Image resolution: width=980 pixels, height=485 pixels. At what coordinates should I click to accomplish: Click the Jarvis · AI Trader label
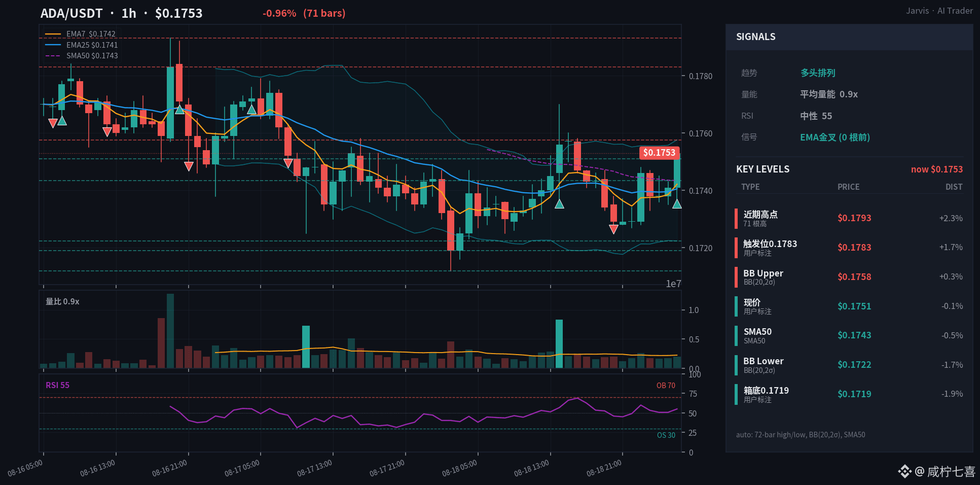(x=939, y=11)
